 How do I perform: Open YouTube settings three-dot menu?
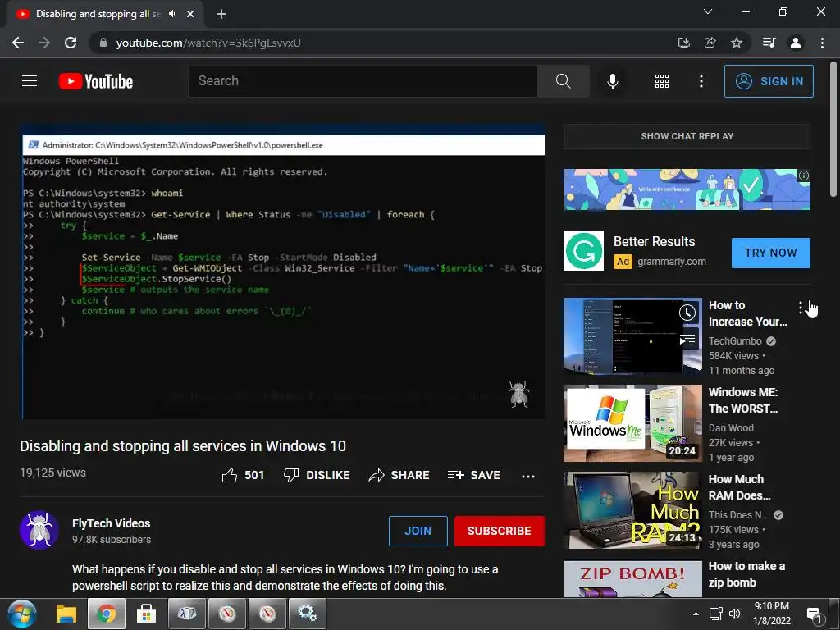click(701, 81)
